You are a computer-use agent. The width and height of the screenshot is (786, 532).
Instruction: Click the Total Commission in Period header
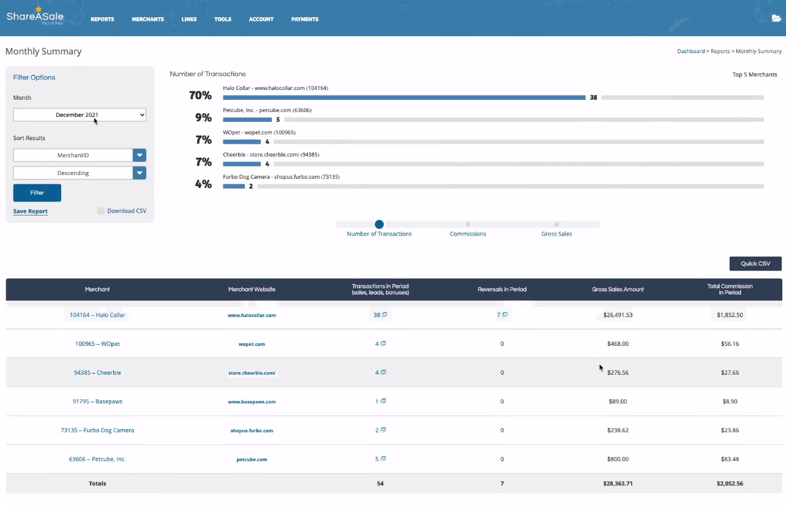point(730,289)
